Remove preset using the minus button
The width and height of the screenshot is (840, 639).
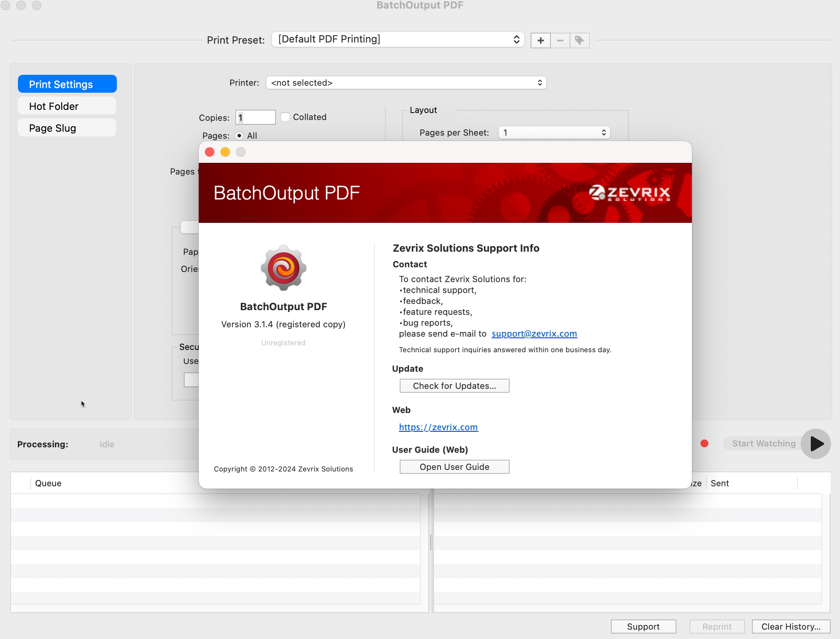coord(560,41)
